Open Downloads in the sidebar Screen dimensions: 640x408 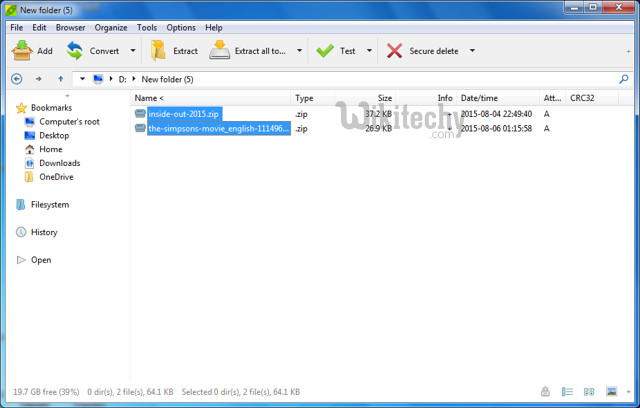click(60, 163)
